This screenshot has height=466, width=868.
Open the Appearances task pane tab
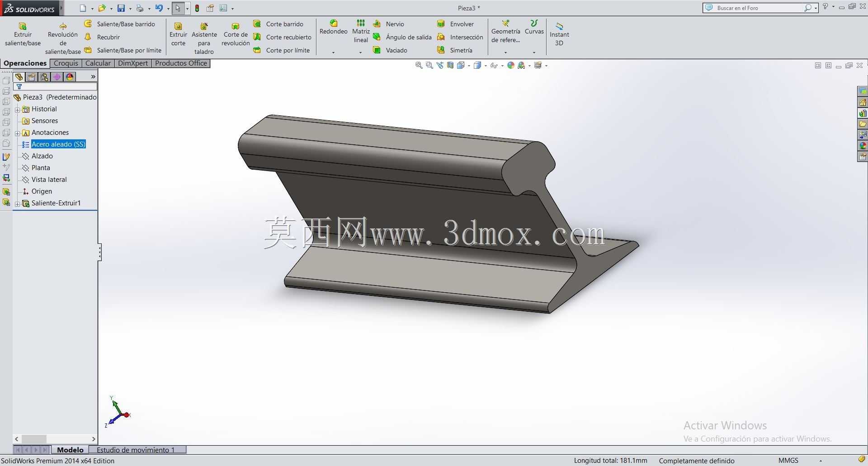click(x=863, y=145)
